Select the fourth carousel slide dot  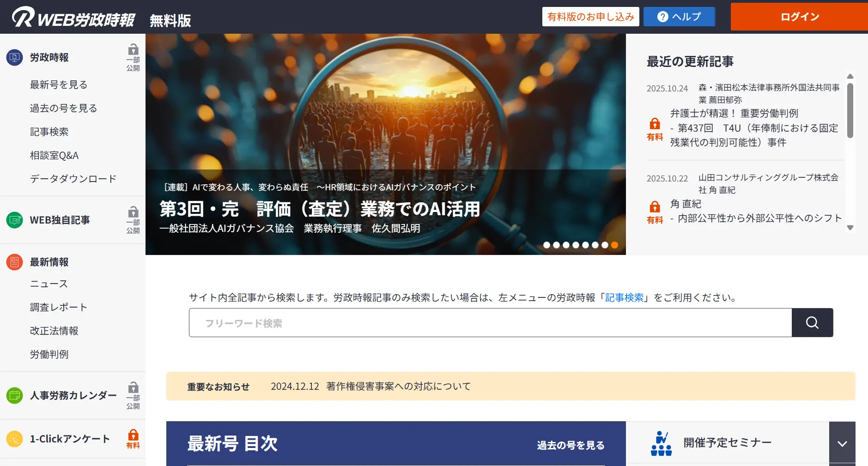tap(576, 245)
